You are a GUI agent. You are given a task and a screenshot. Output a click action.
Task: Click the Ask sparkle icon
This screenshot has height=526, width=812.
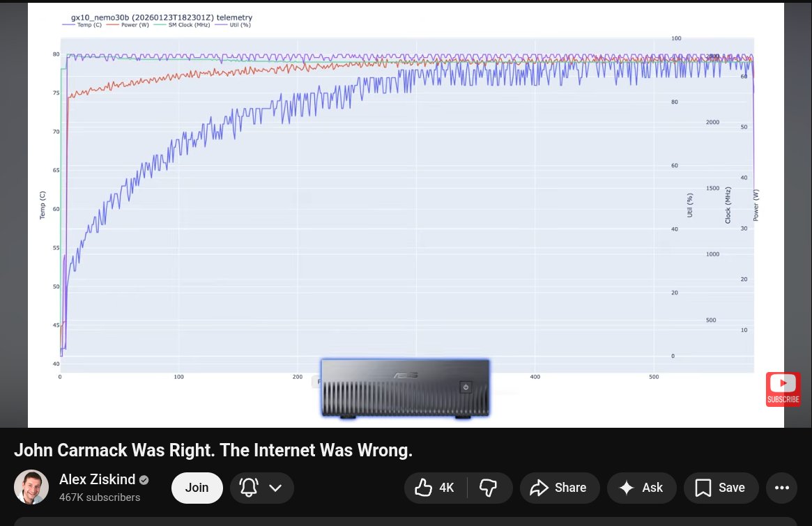pos(625,488)
